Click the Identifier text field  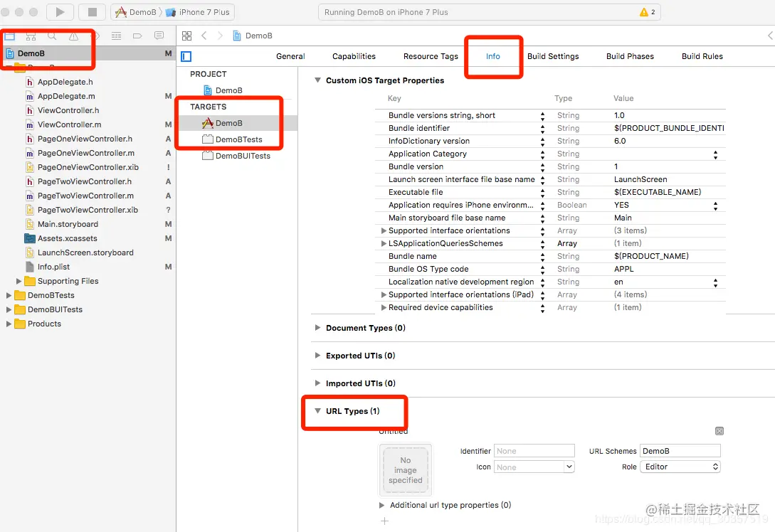(x=534, y=450)
